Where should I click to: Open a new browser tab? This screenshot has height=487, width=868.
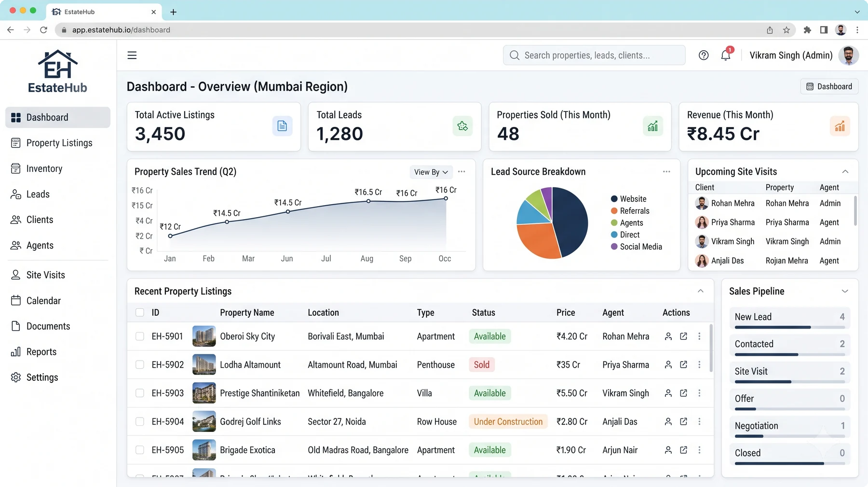click(x=174, y=12)
